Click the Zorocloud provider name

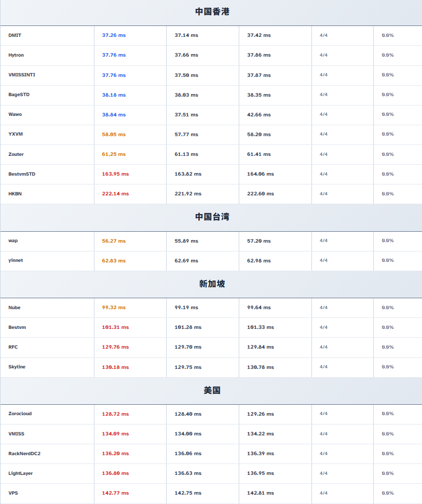coord(20,414)
